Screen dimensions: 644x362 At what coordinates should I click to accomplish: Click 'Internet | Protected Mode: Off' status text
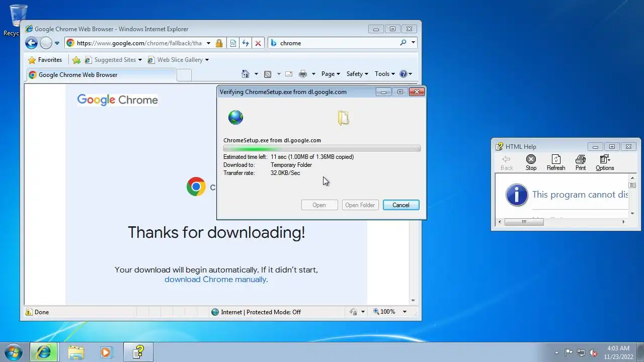pos(261,312)
